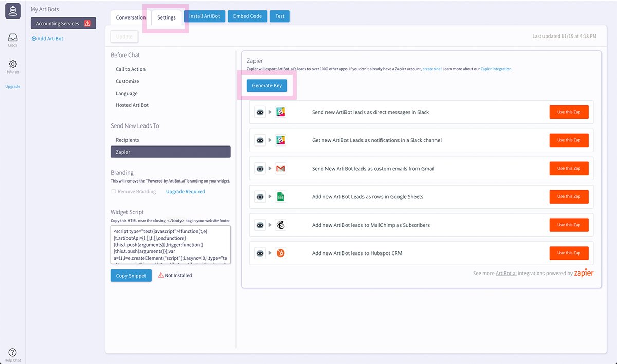Click the plus icon of Add ArtiBot
Image resolution: width=617 pixels, height=364 pixels.
tap(34, 39)
